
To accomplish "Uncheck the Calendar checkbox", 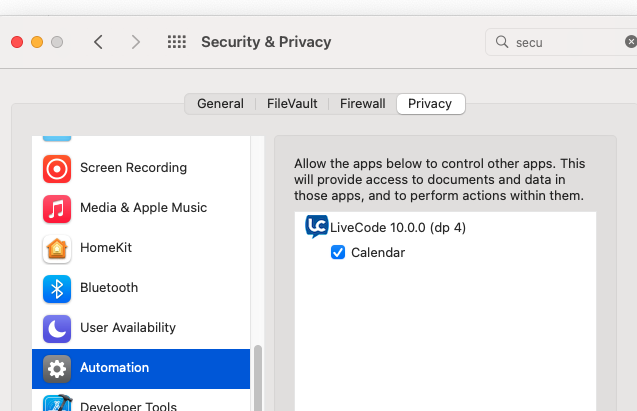I will click(338, 253).
